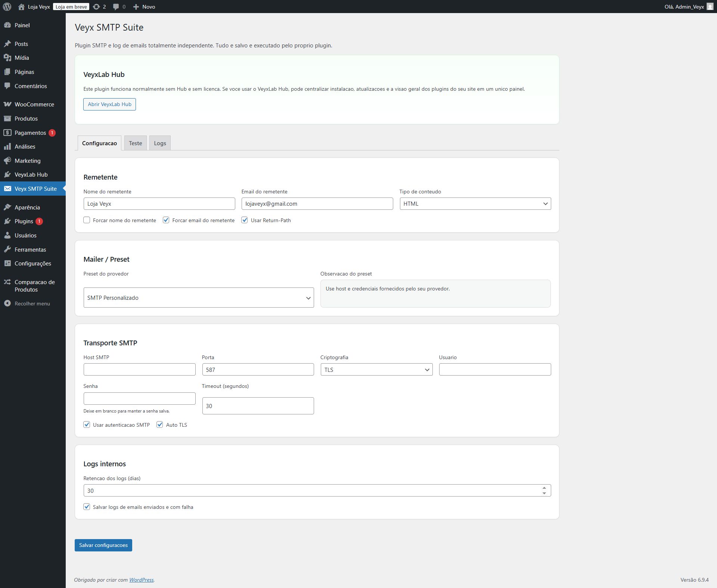
Task: Open the Marketing megaphone icon
Action: [x=8, y=161]
